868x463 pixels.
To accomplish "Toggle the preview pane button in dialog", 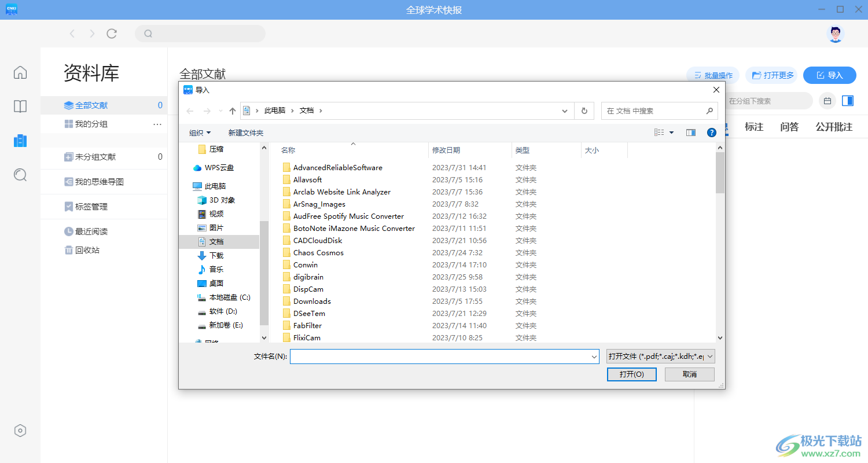I will [690, 133].
